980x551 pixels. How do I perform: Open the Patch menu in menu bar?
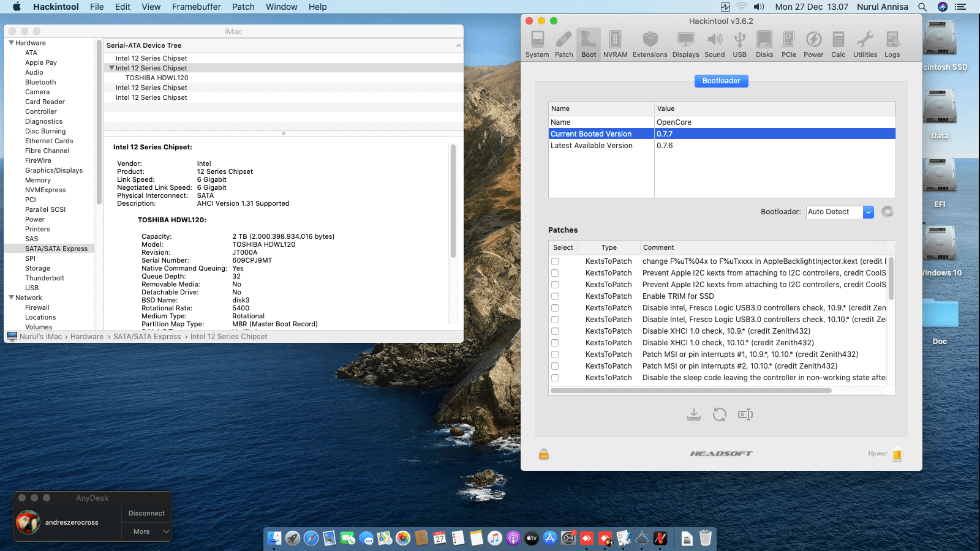pyautogui.click(x=243, y=7)
